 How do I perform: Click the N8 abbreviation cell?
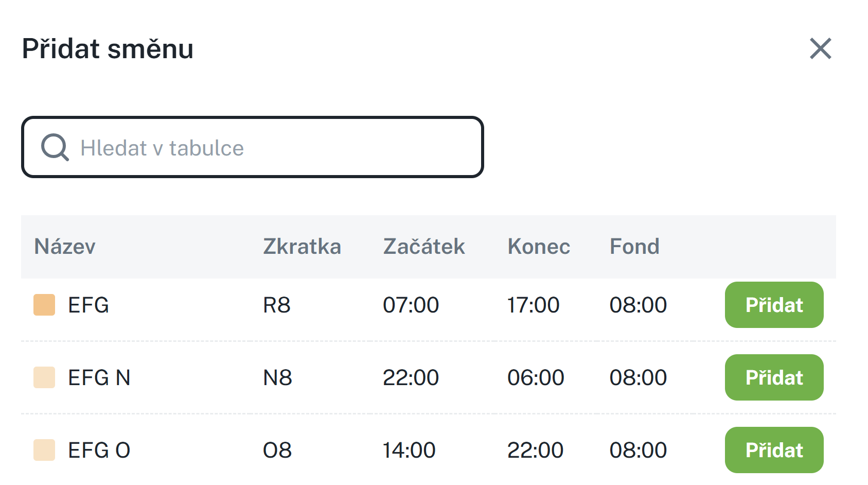(277, 378)
